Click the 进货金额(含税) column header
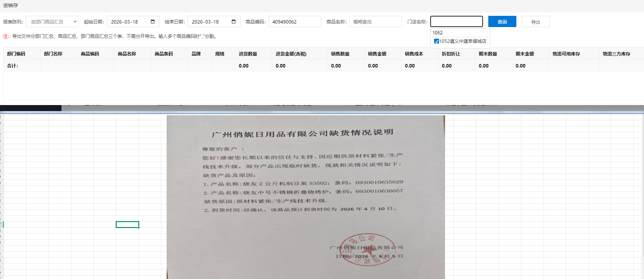Screen dimensions: 644x279 coord(291,54)
